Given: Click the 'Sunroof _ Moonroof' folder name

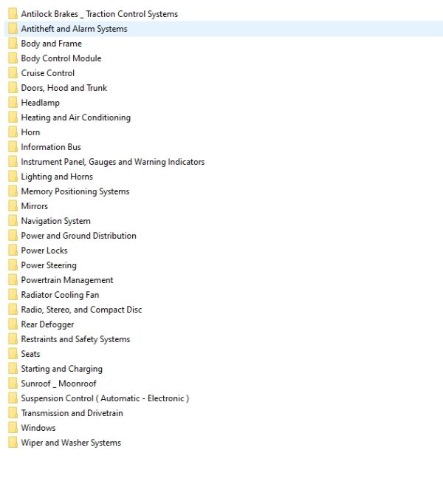Looking at the screenshot, I should (58, 384).
